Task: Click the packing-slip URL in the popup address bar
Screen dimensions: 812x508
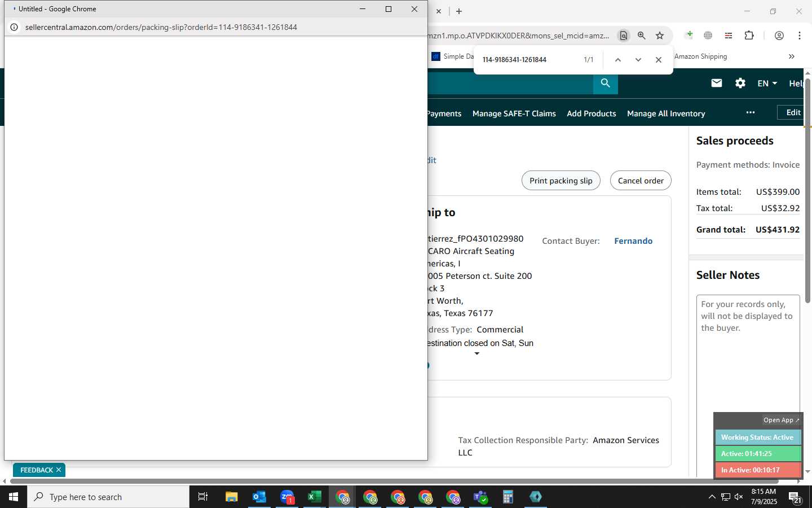Action: pos(161,27)
